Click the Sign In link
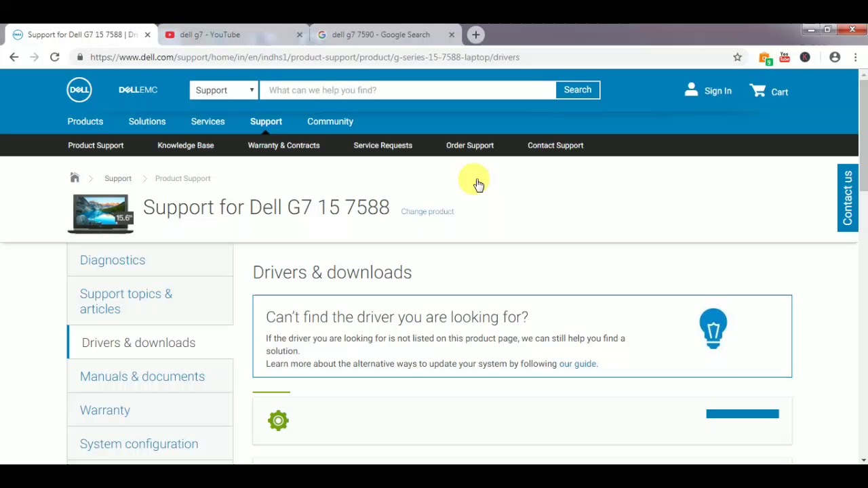 (x=717, y=91)
